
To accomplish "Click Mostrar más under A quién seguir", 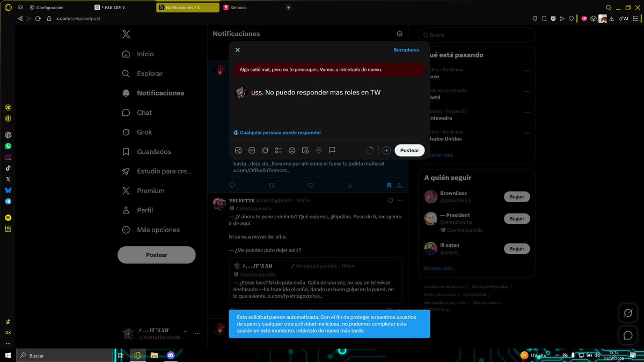I will click(438, 268).
